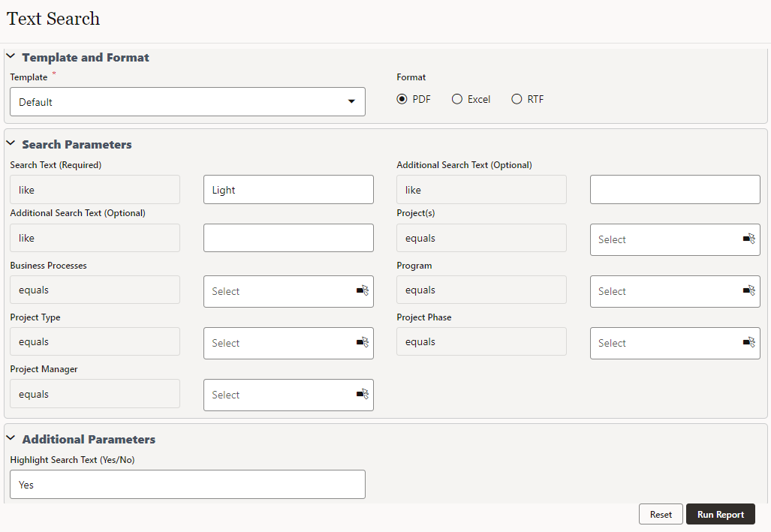Select the PDF format radio button
Screen dimensions: 771x532
coord(402,98)
